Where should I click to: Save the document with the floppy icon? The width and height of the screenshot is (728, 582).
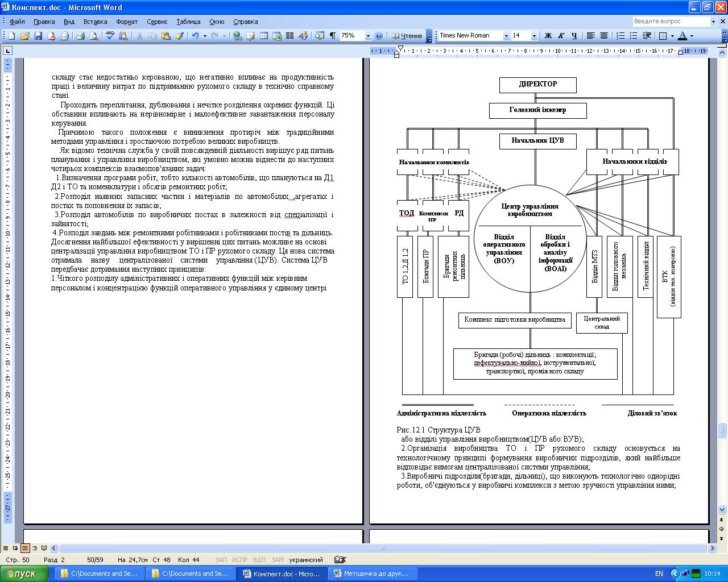(38, 36)
